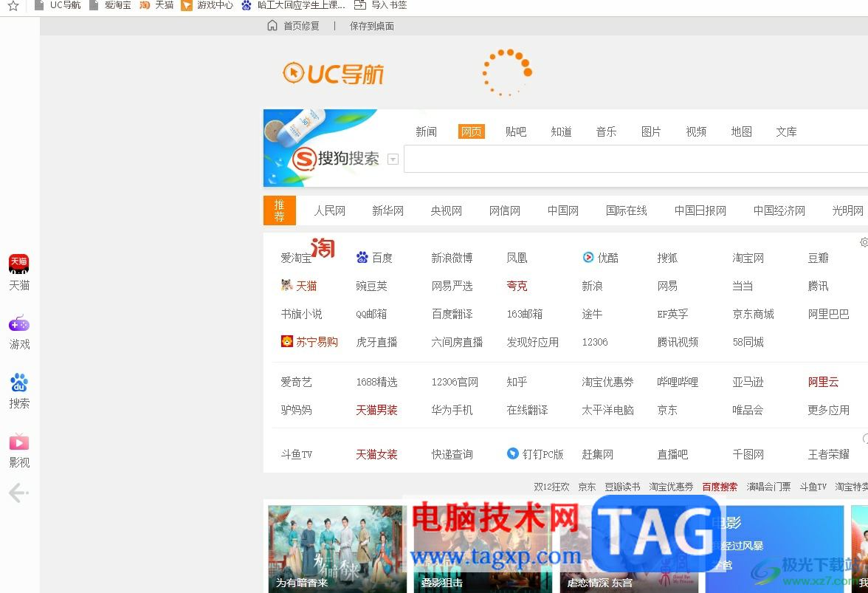
Task: Click 演唱会门票 hot link
Action: pos(768,487)
